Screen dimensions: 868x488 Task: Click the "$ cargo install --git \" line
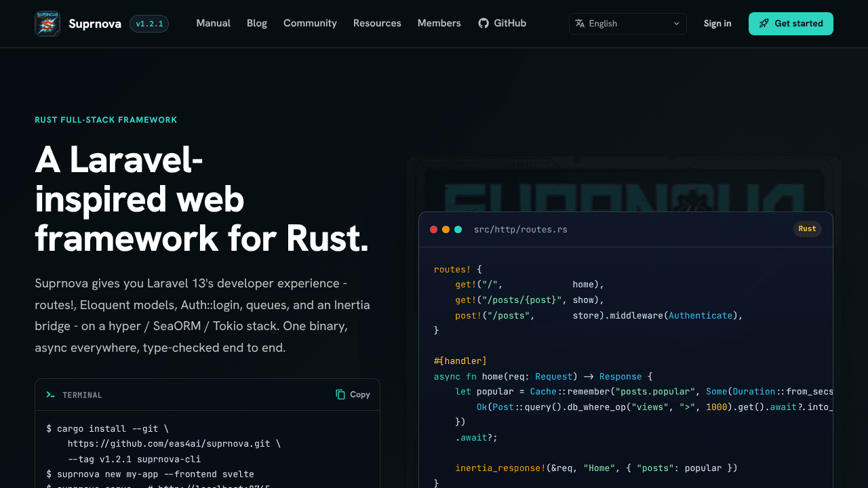(x=107, y=429)
